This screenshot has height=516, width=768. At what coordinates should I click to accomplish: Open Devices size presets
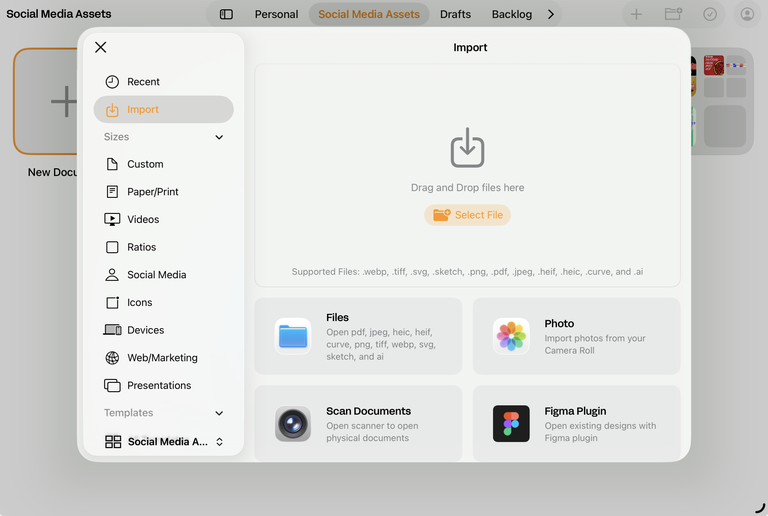tap(163, 330)
